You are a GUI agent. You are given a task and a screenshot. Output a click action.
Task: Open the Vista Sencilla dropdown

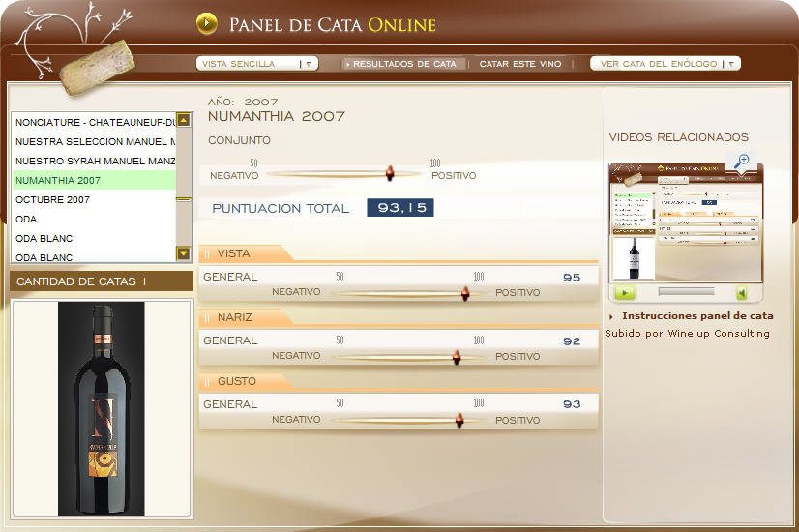click(257, 64)
